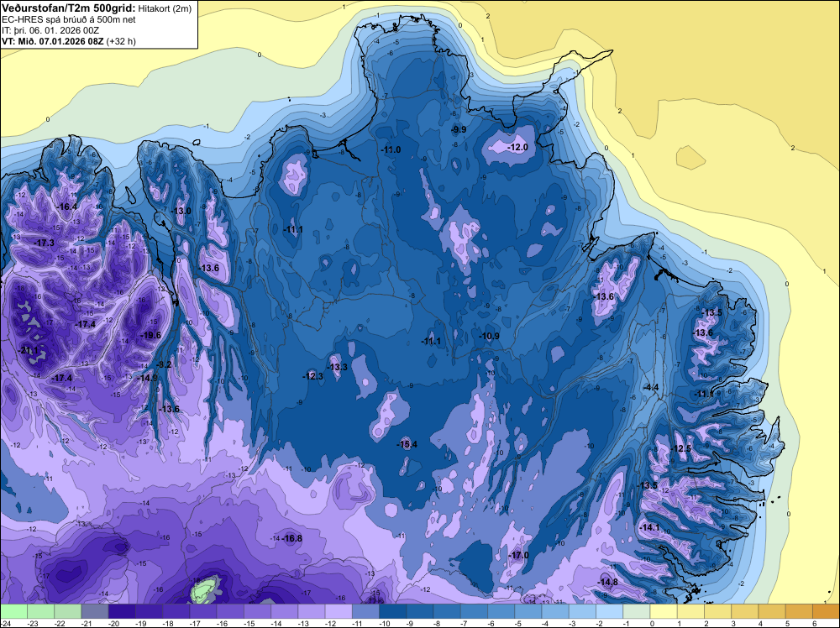Click the dark blue -10 legend swatch
The image size is (840, 628).
click(x=392, y=611)
